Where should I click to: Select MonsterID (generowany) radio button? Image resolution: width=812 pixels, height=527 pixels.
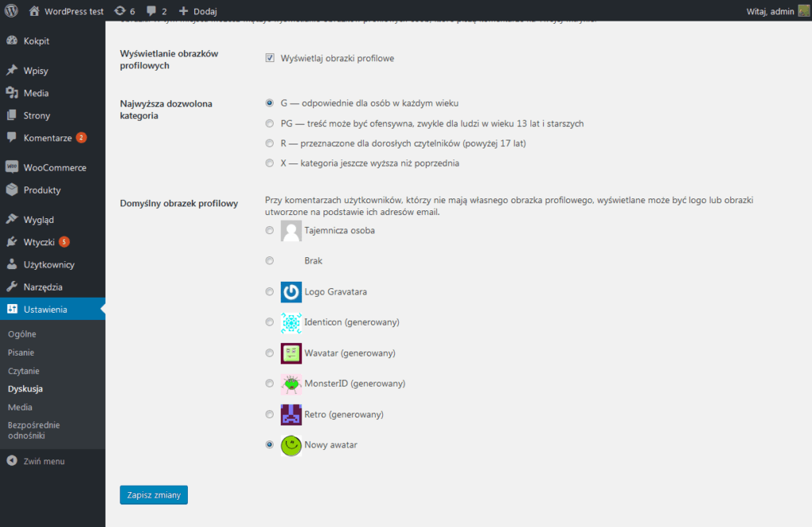270,383
